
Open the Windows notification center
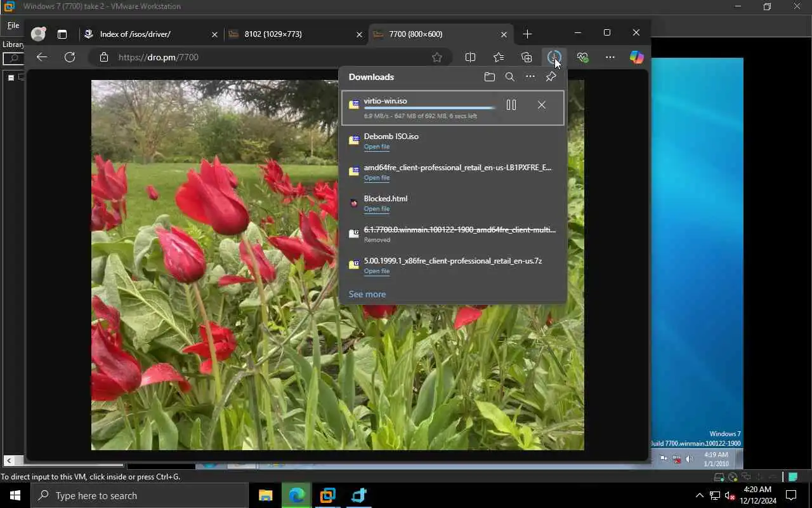pos(792,495)
